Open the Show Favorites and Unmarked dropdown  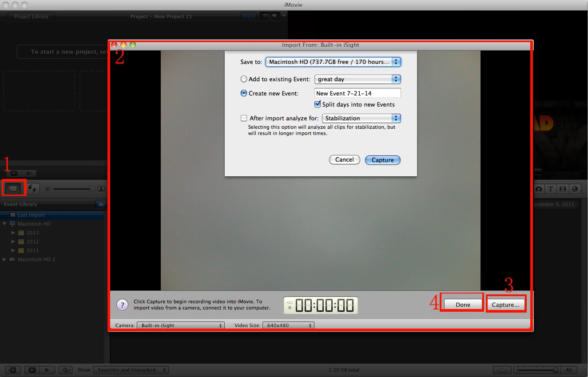pos(131,370)
